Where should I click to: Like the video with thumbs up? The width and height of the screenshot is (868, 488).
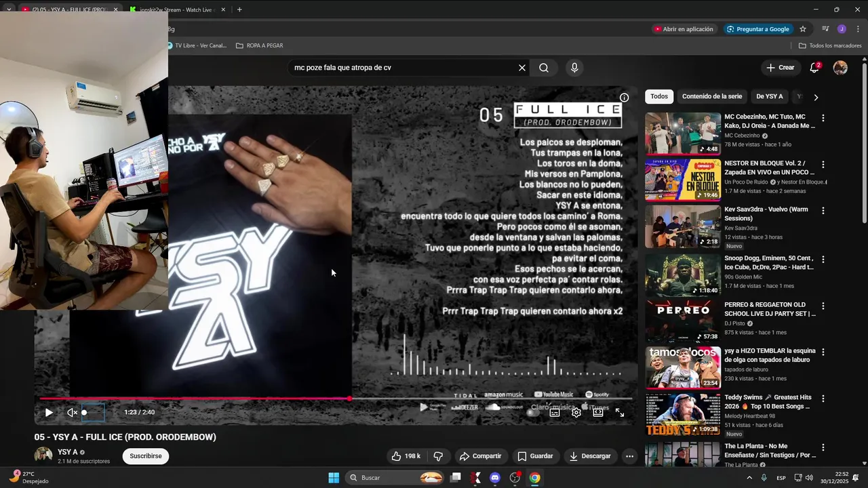pos(406,456)
